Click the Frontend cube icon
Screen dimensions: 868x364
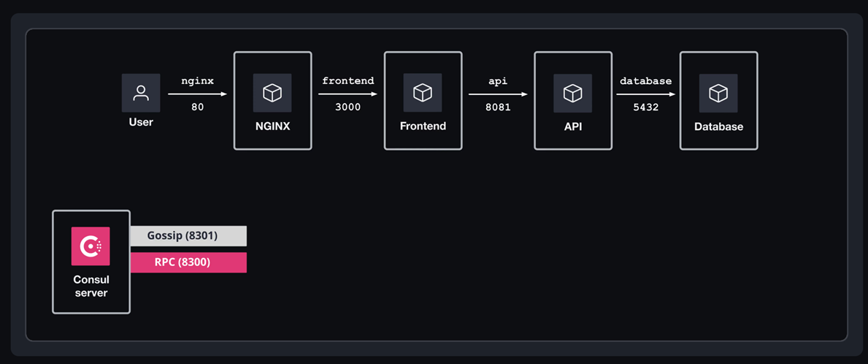(x=423, y=93)
